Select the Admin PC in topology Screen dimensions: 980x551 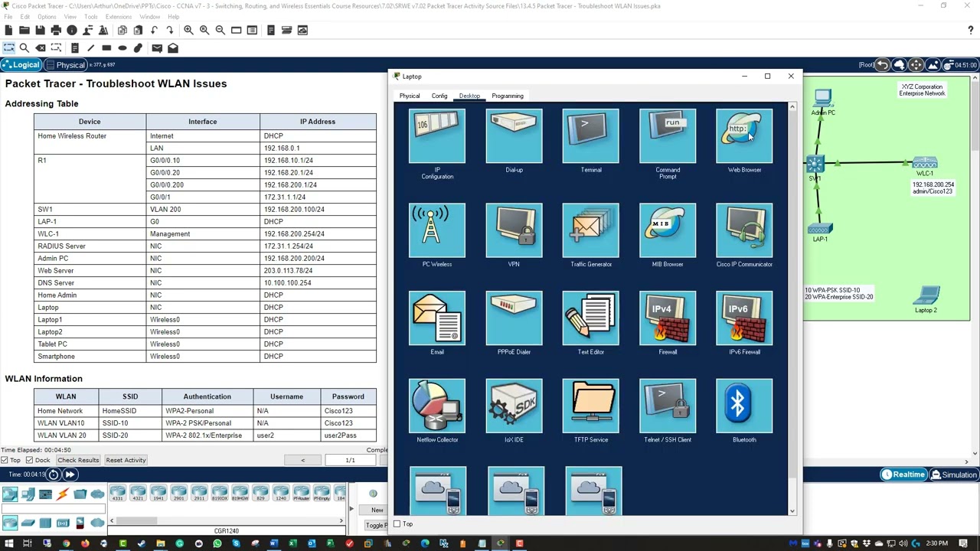pos(823,98)
